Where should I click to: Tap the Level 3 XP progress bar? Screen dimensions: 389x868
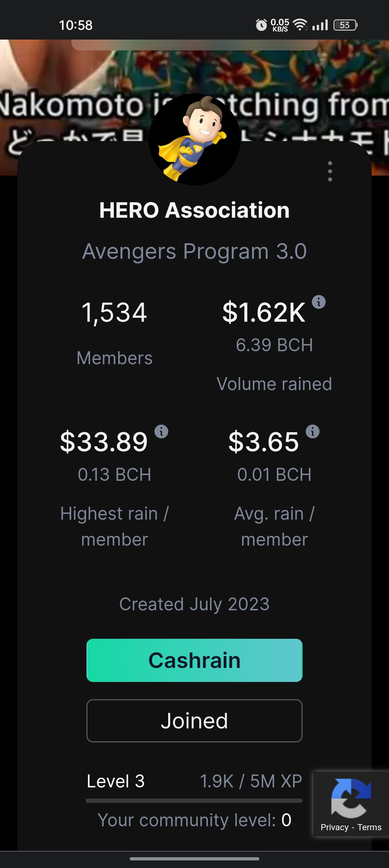[x=194, y=801]
